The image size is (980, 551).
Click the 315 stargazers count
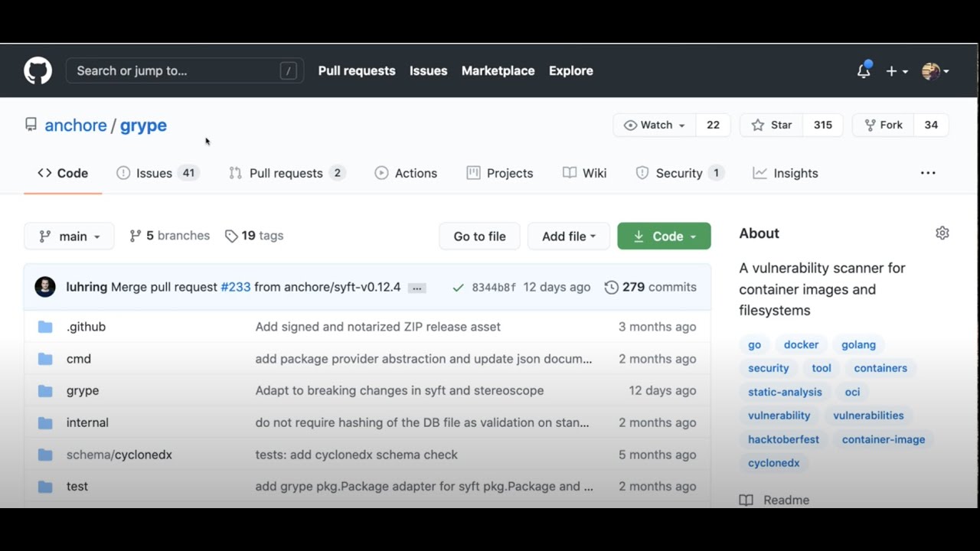point(822,126)
